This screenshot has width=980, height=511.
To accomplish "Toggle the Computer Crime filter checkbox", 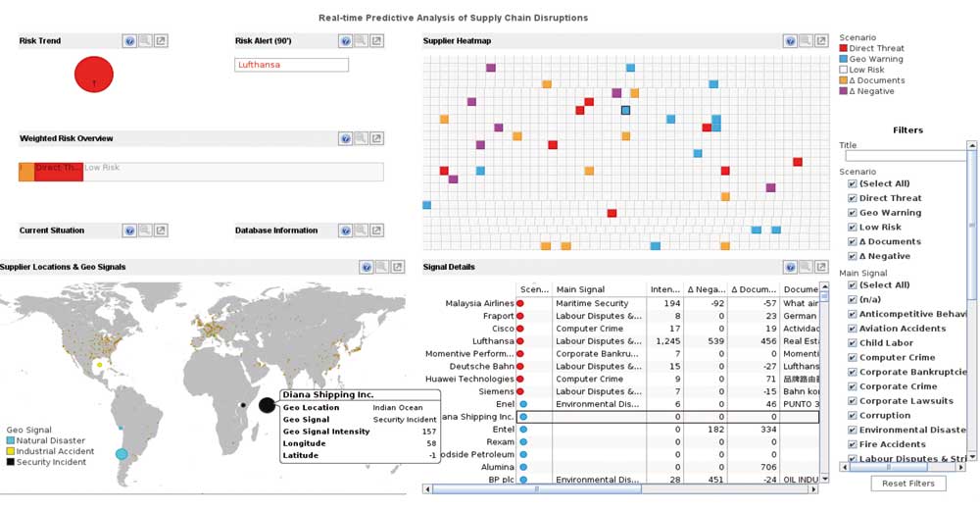I will pyautogui.click(x=852, y=358).
